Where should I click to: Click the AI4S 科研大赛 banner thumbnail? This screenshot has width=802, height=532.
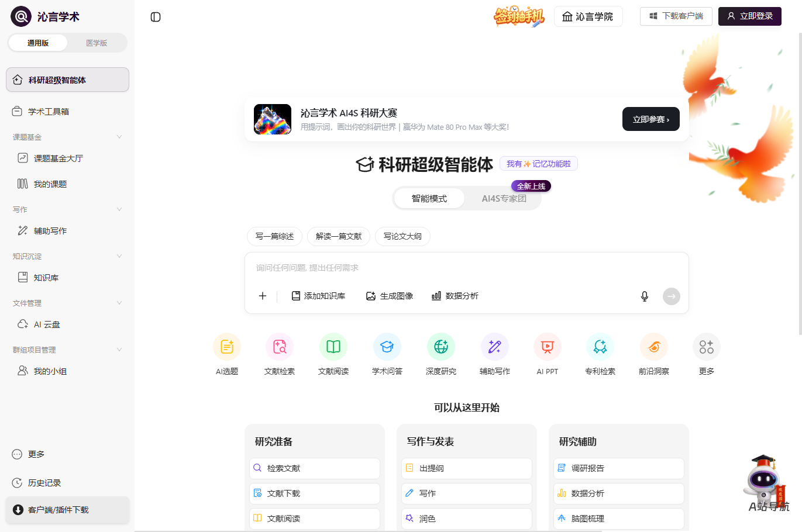273,119
